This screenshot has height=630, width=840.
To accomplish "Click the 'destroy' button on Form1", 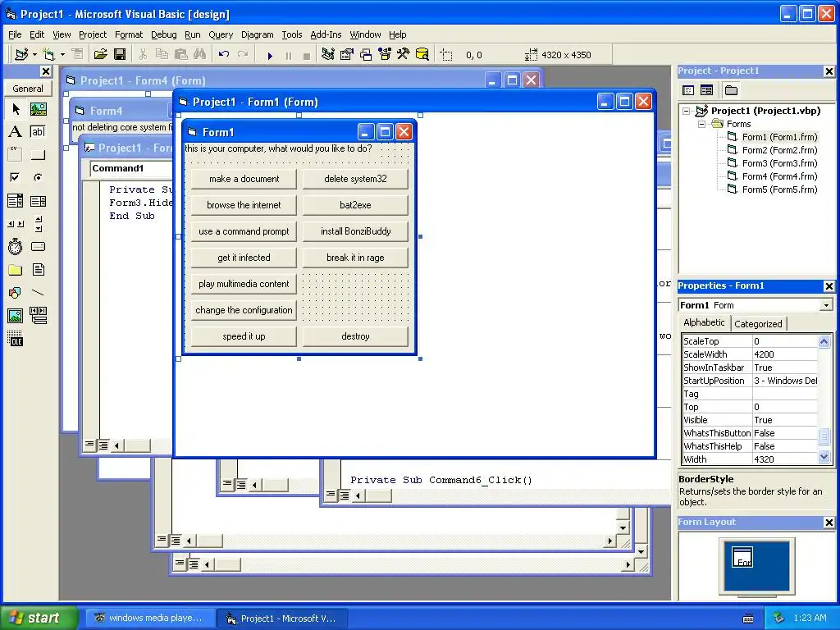I will 355,336.
